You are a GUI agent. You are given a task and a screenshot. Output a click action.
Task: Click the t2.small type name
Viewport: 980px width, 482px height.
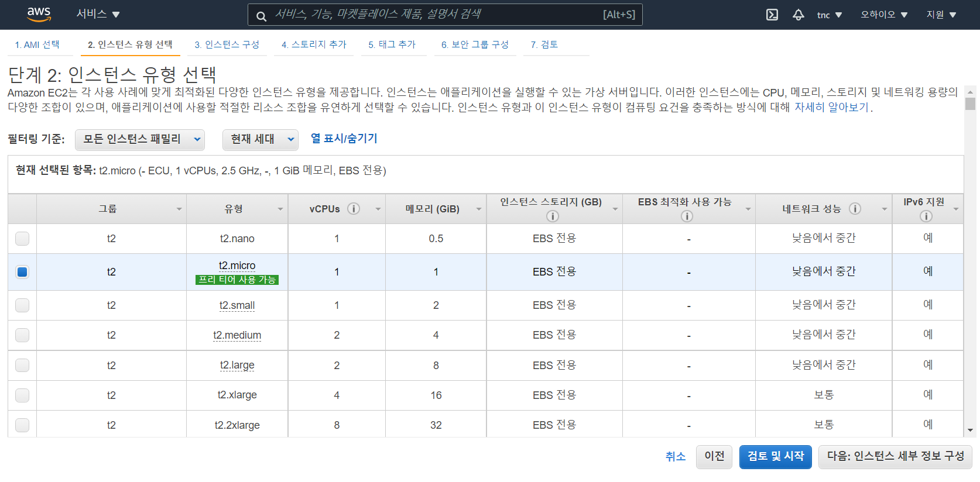237,305
